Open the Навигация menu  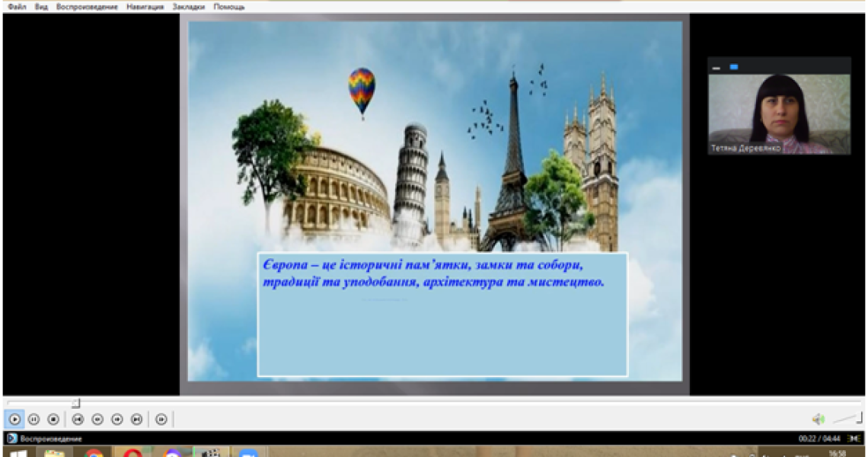click(145, 7)
